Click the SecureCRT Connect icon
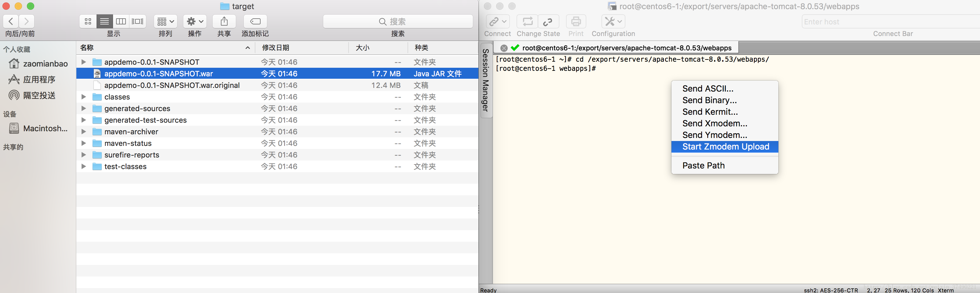Image resolution: width=980 pixels, height=293 pixels. [498, 21]
